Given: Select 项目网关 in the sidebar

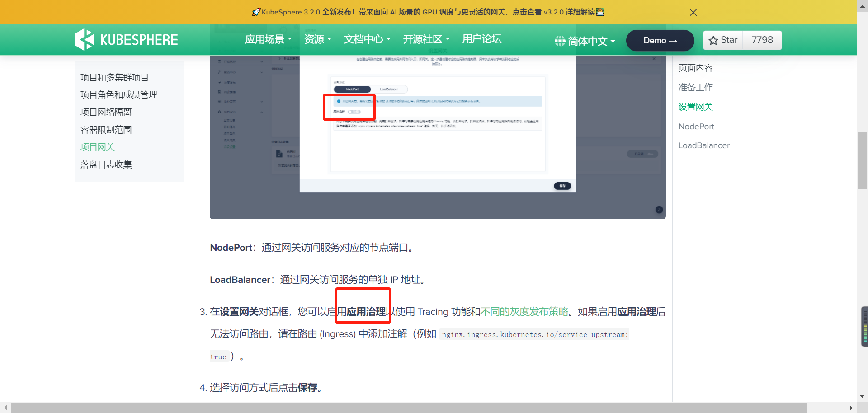Looking at the screenshot, I should (x=97, y=147).
